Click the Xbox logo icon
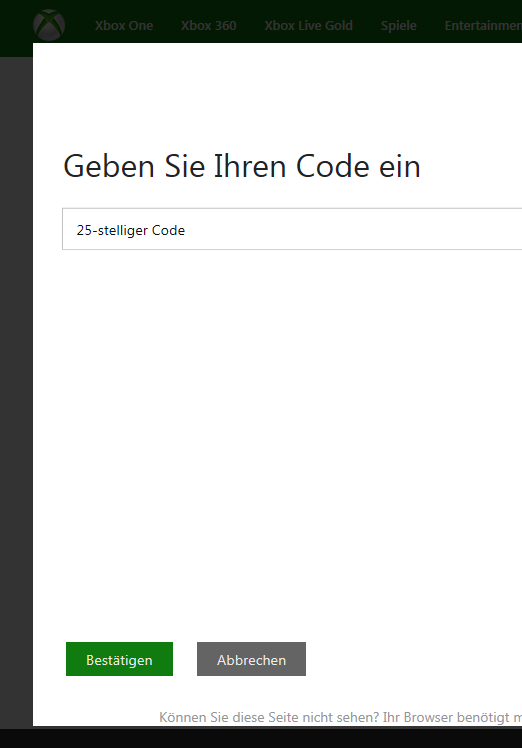Viewport: 522px width, 748px height. (x=49, y=25)
